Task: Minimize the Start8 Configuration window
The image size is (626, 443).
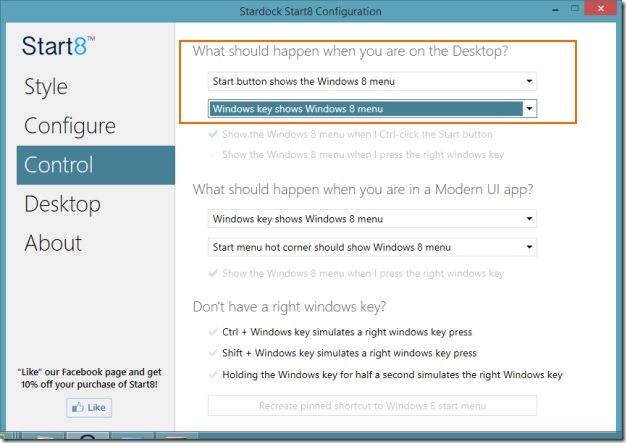Action: pyautogui.click(x=555, y=10)
